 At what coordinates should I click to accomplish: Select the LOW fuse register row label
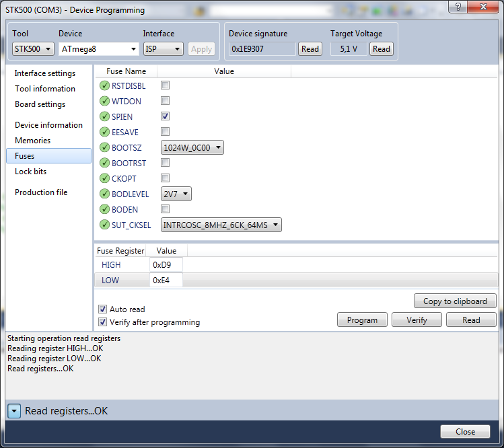tap(110, 281)
